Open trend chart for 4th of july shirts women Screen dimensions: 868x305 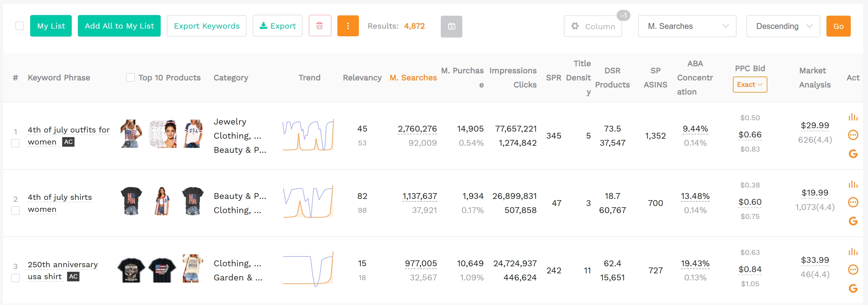coord(308,202)
